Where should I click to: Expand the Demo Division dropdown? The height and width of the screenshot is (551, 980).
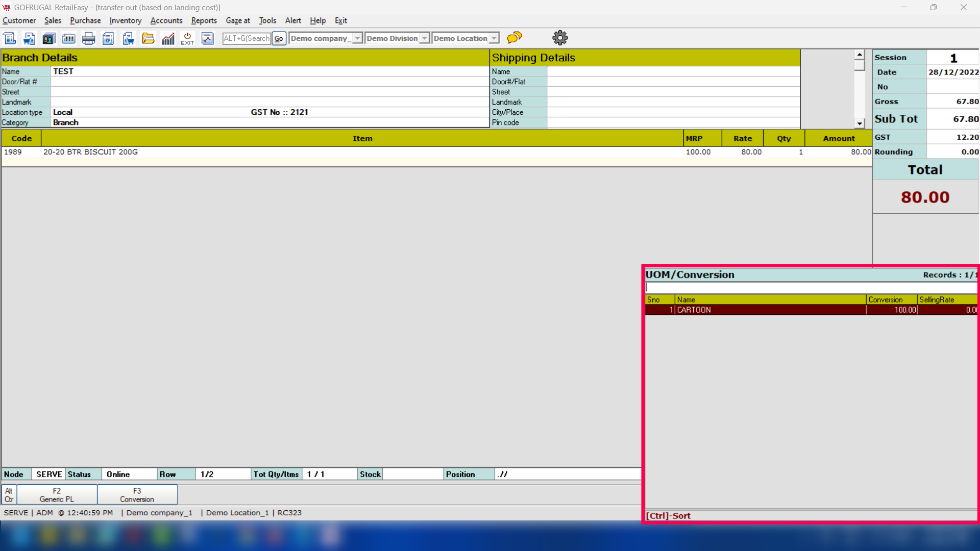click(x=424, y=38)
